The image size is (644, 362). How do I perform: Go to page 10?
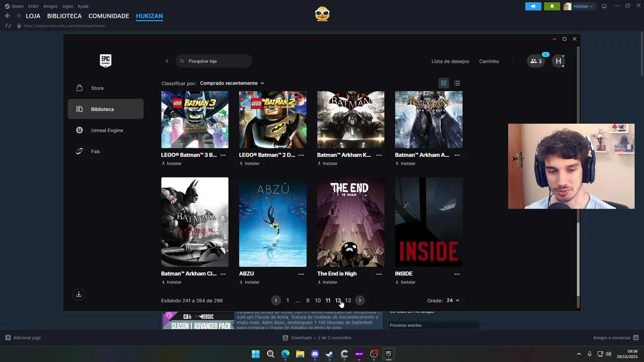pos(318,301)
